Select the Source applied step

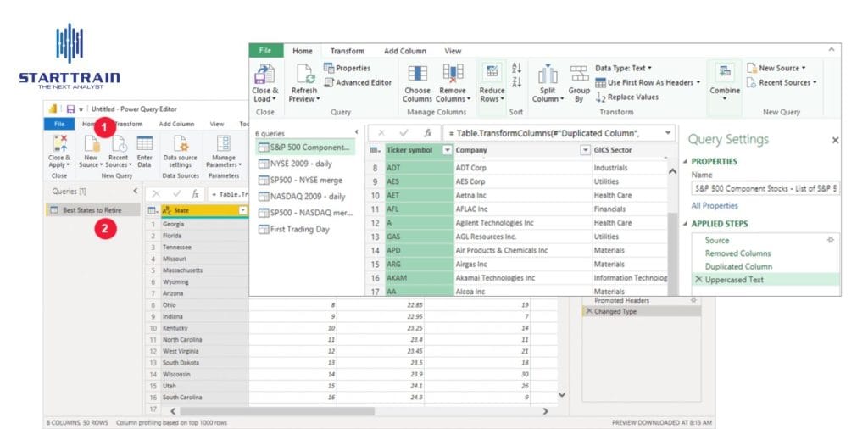tap(716, 240)
